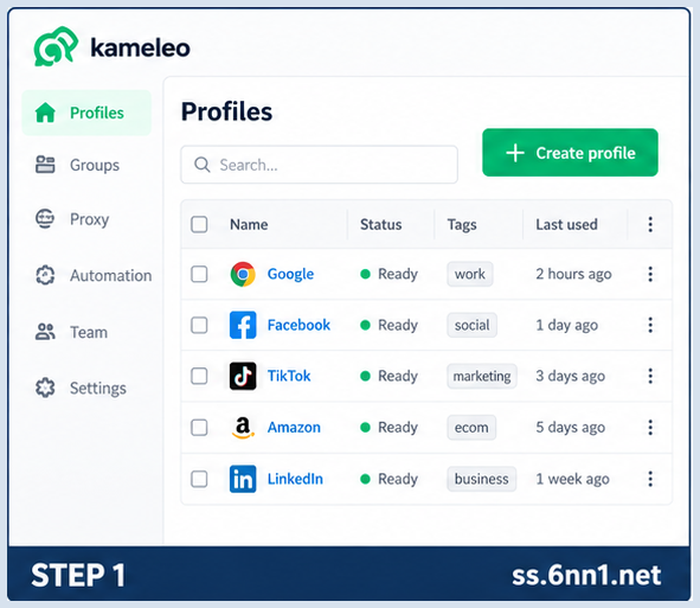
Task: Check the Amazon profile checkbox
Action: [199, 427]
